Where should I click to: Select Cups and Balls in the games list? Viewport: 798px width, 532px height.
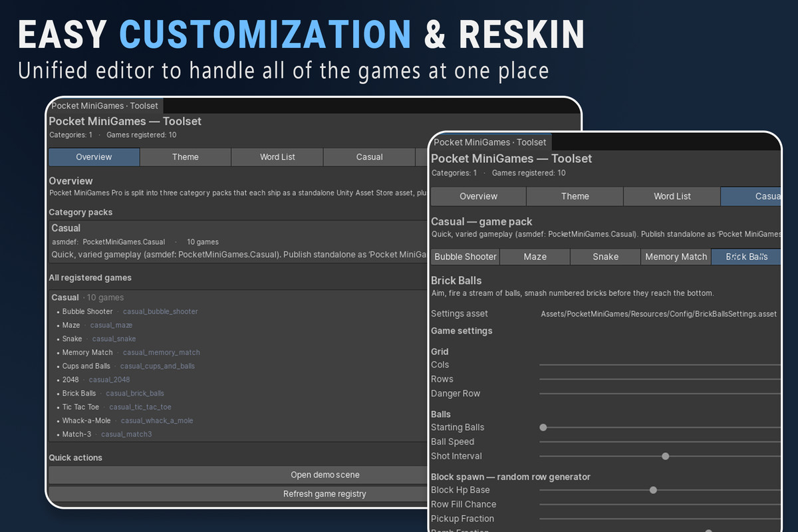(x=86, y=366)
